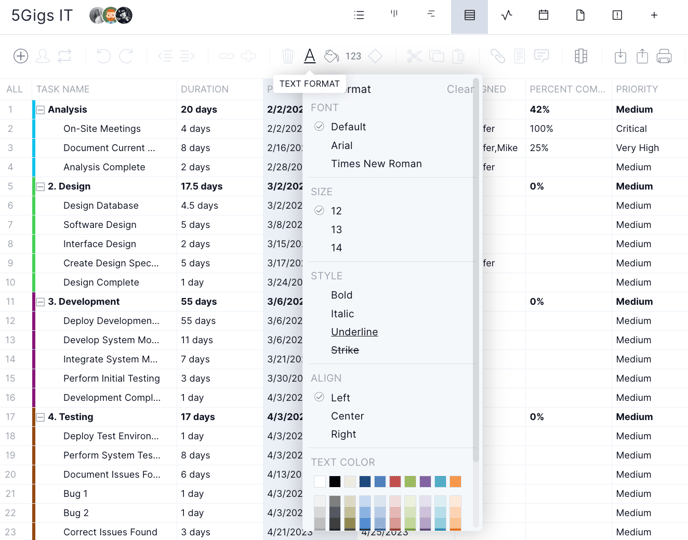
Task: Select the sheet view tab icon
Action: coord(469,16)
